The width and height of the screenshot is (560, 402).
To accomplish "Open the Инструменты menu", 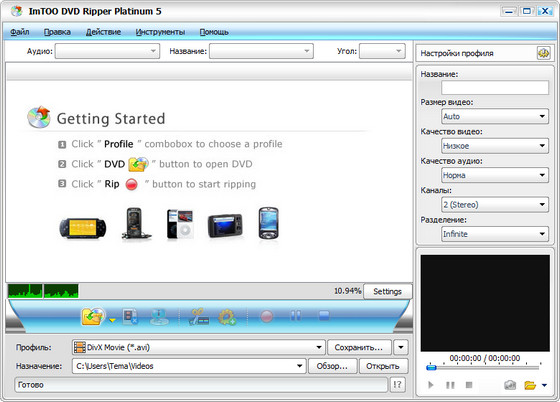I will (x=160, y=32).
